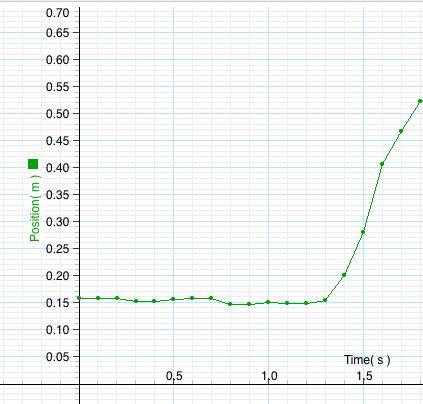Select the first data point on the position axis
Viewport: 423px width, 404px height.
pyautogui.click(x=79, y=298)
